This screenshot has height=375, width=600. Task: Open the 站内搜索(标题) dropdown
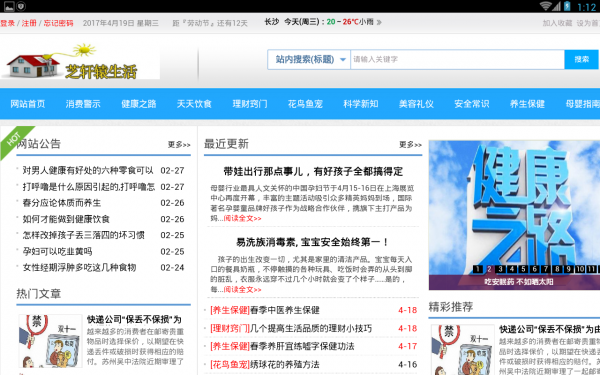[x=309, y=60]
